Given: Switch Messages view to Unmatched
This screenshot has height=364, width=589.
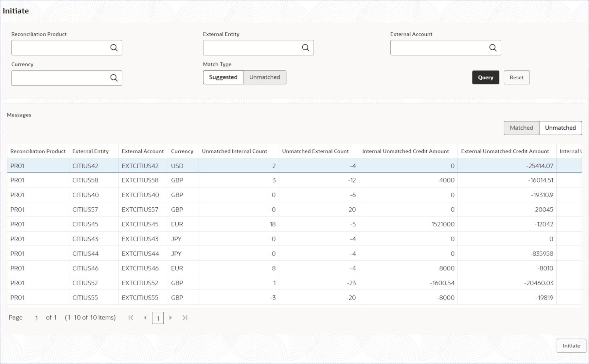Looking at the screenshot, I should (x=560, y=128).
